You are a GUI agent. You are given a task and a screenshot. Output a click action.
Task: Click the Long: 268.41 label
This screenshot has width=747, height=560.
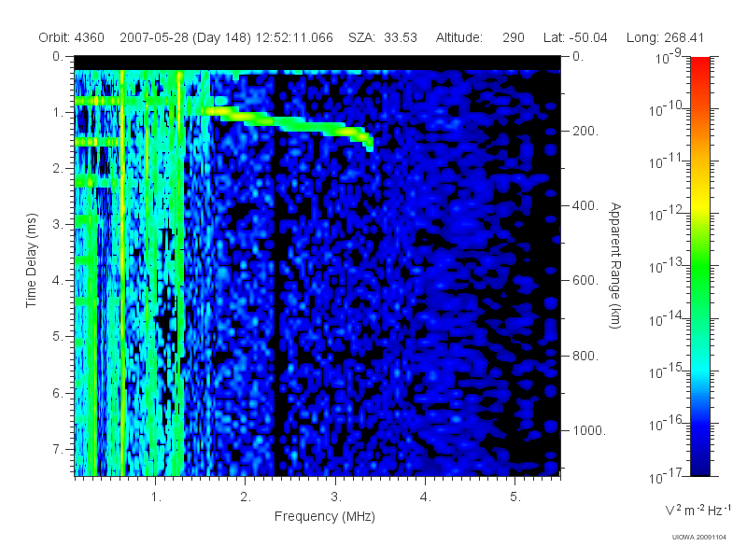click(x=665, y=37)
